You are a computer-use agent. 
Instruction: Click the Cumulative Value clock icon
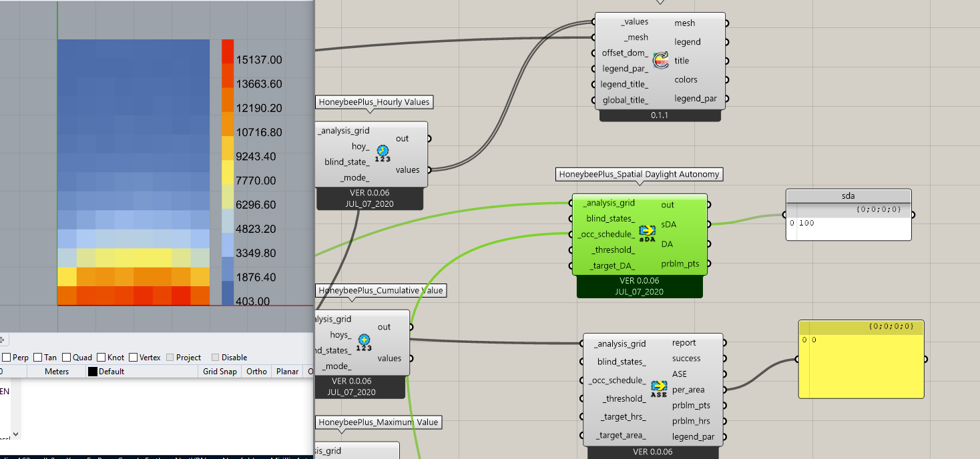364,342
